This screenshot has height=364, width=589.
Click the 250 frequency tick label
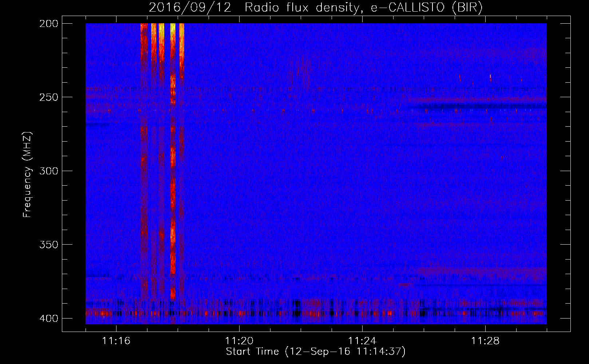48,97
